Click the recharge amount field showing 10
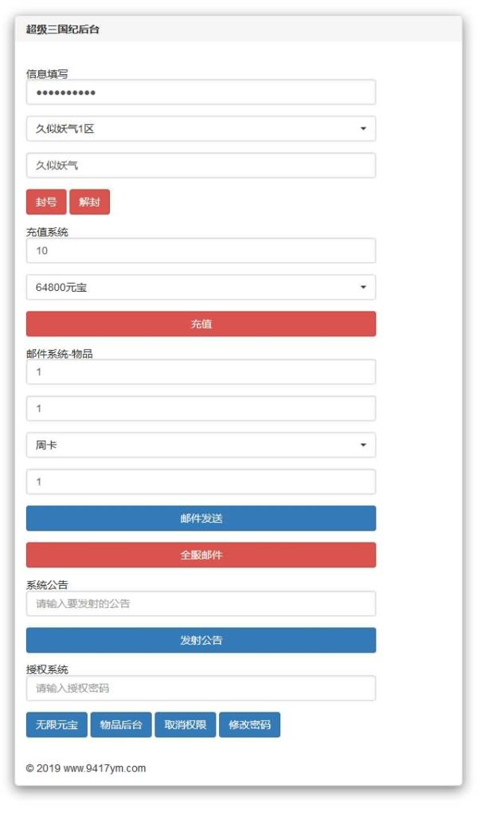Screen dimensions: 504x816 pyautogui.click(x=201, y=250)
